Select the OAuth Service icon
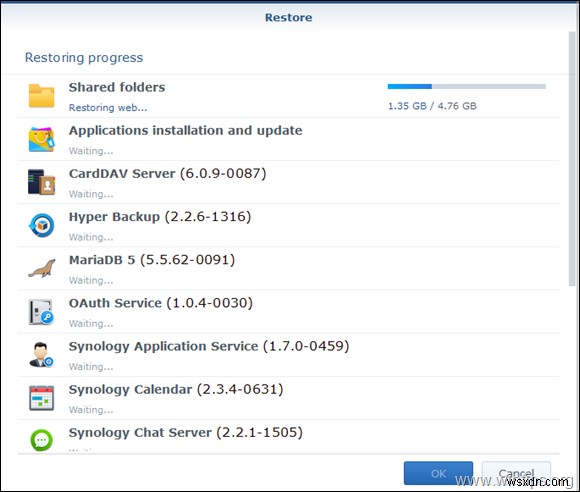Image resolution: width=580 pixels, height=492 pixels. pos(41,312)
